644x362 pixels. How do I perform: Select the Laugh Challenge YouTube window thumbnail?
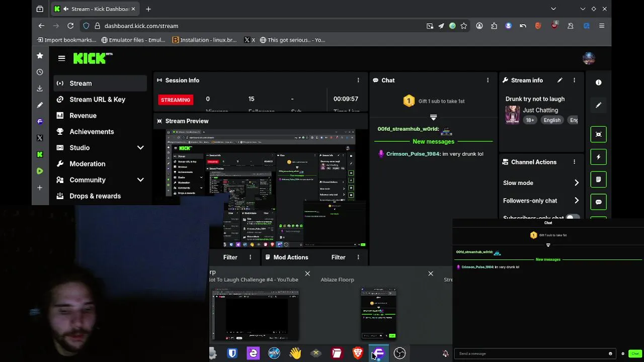255,314
